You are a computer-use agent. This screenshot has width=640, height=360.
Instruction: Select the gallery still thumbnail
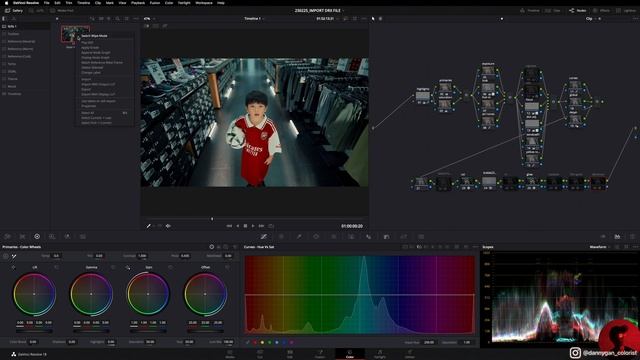75,34
